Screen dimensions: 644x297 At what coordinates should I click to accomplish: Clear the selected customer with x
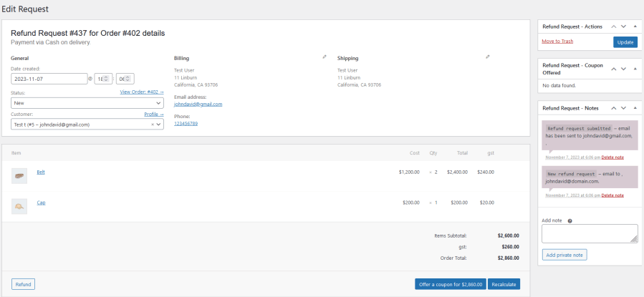pos(153,125)
